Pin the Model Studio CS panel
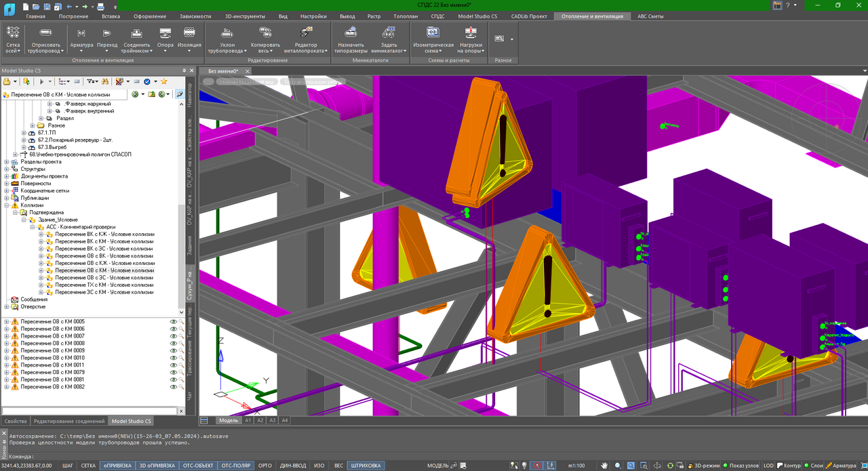This screenshot has height=471, width=868. click(x=184, y=70)
